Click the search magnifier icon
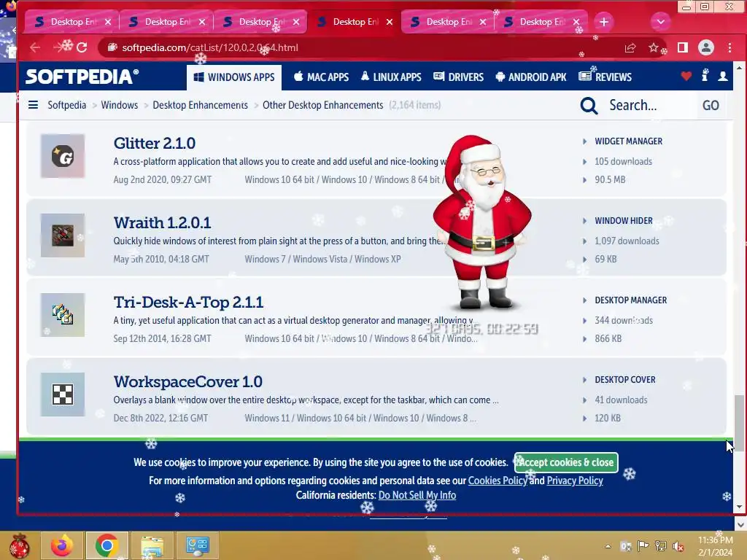 click(x=589, y=105)
